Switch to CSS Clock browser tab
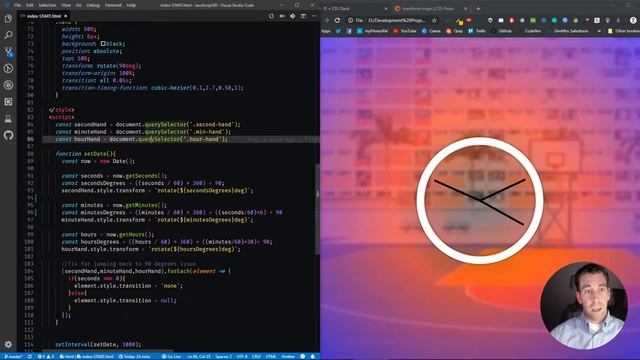640x360 pixels. coord(354,8)
